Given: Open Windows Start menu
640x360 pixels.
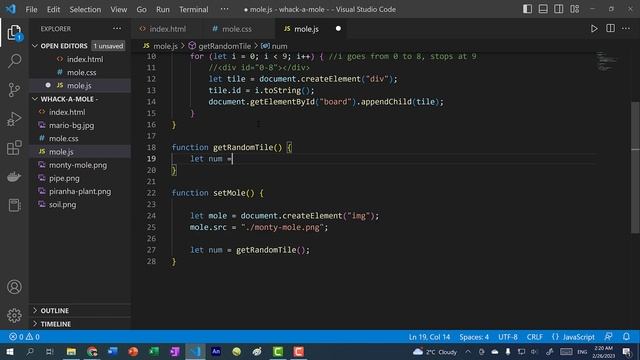Looking at the screenshot, I should pos(9,351).
